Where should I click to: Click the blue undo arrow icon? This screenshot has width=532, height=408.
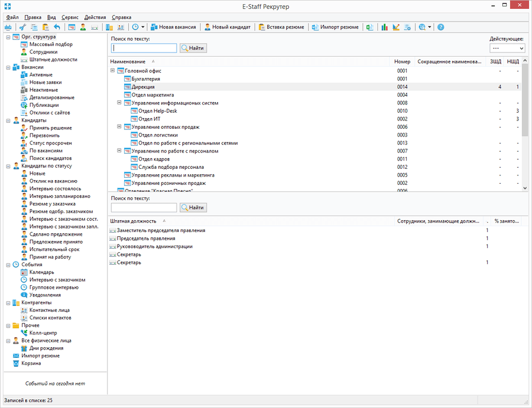point(57,27)
